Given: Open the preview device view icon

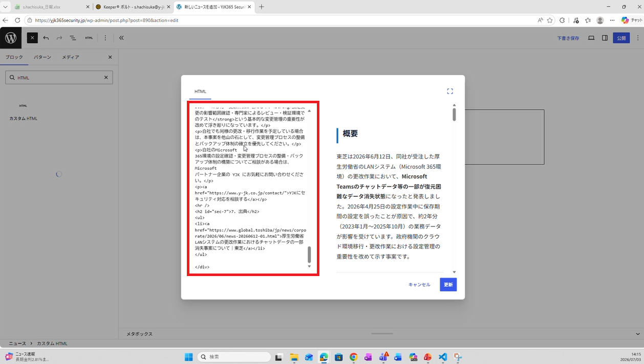Looking at the screenshot, I should pos(591,38).
